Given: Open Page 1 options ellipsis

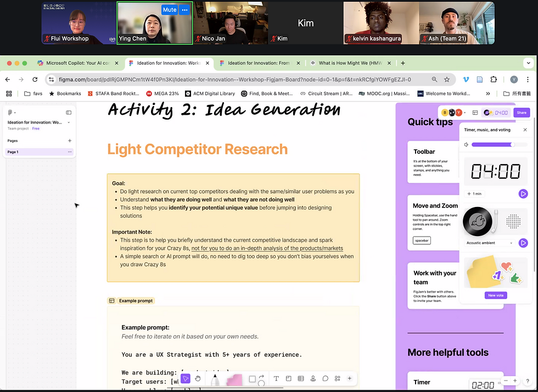Looking at the screenshot, I should coord(70,152).
